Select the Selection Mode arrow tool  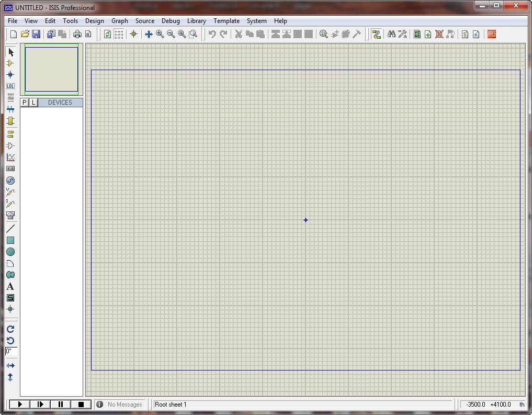[x=10, y=52]
